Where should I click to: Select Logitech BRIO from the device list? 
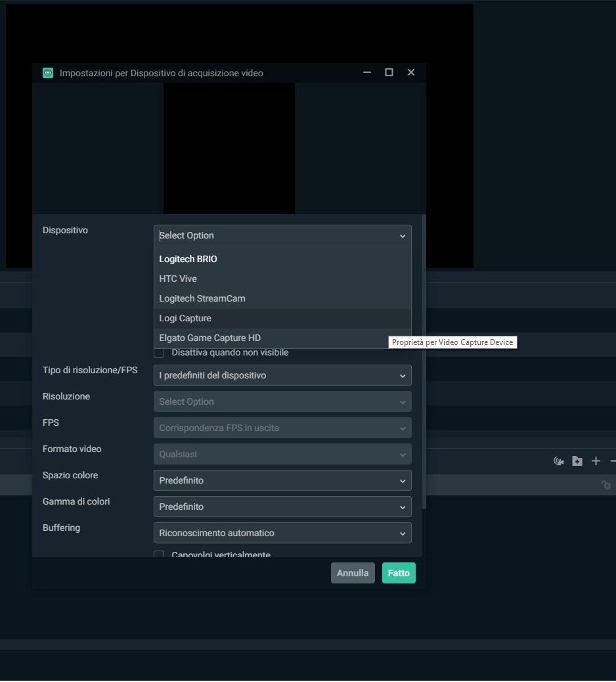click(x=282, y=260)
